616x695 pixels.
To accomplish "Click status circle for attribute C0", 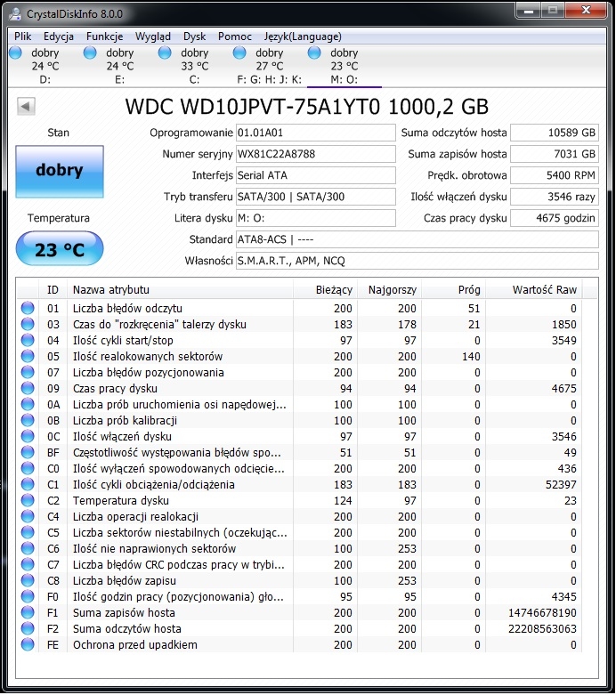I will pos(28,468).
